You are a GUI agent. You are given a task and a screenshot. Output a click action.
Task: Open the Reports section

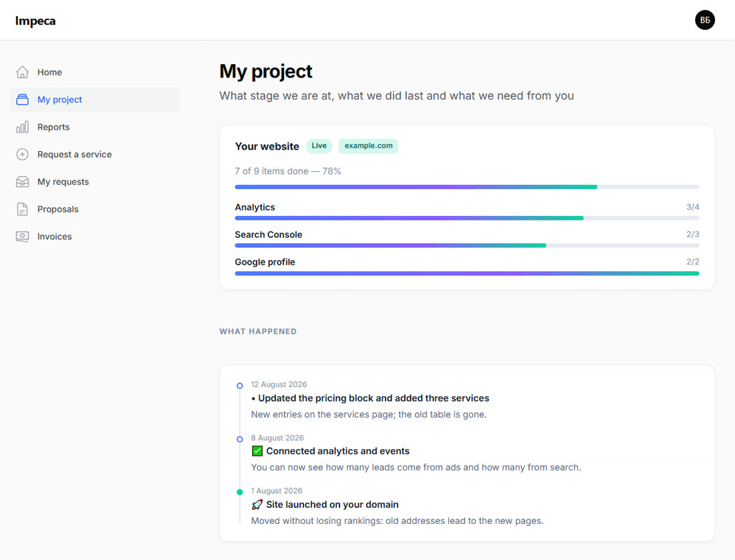(95, 127)
